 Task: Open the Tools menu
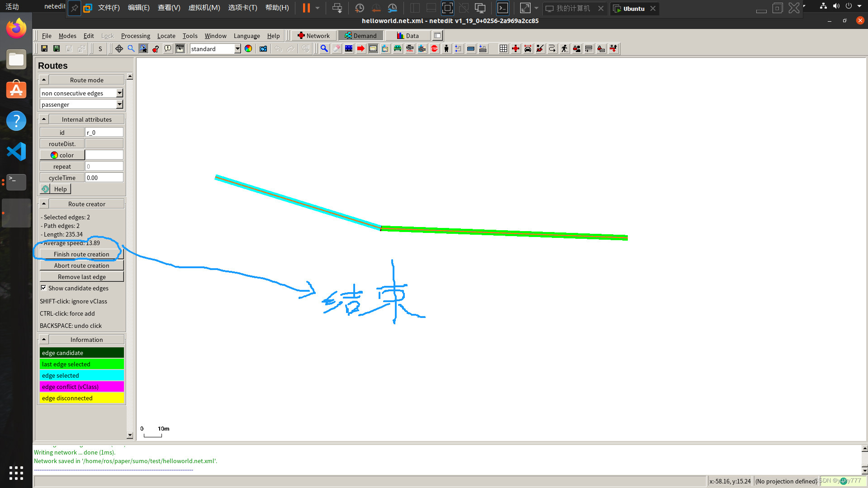190,36
